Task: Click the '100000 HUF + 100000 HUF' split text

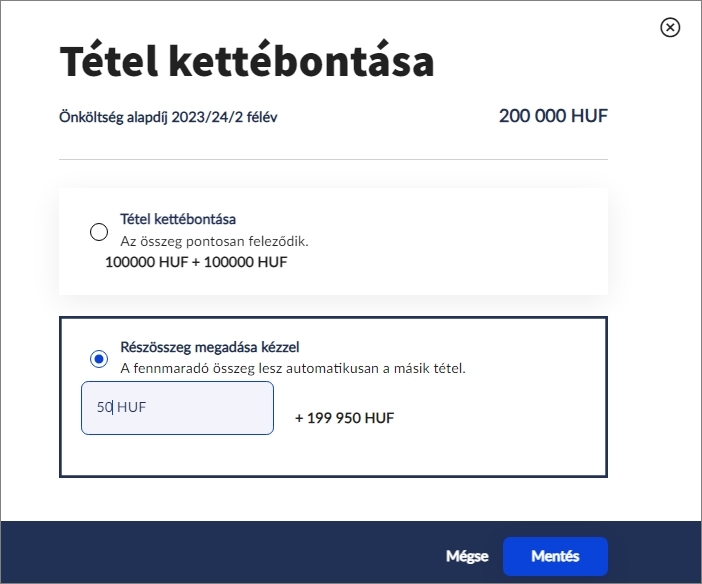Action: [x=196, y=263]
